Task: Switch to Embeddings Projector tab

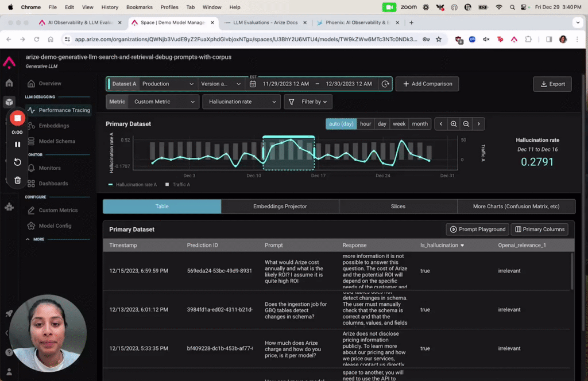Action: [x=280, y=207]
